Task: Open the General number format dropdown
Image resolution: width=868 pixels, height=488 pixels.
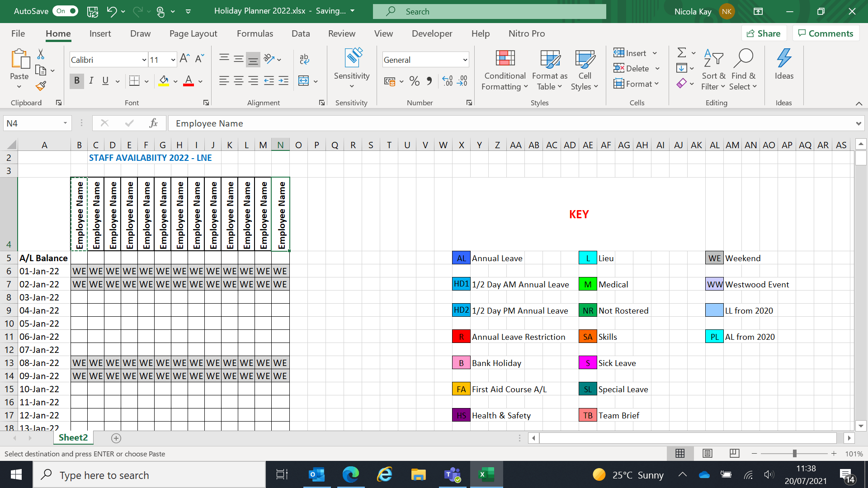Action: coord(465,60)
